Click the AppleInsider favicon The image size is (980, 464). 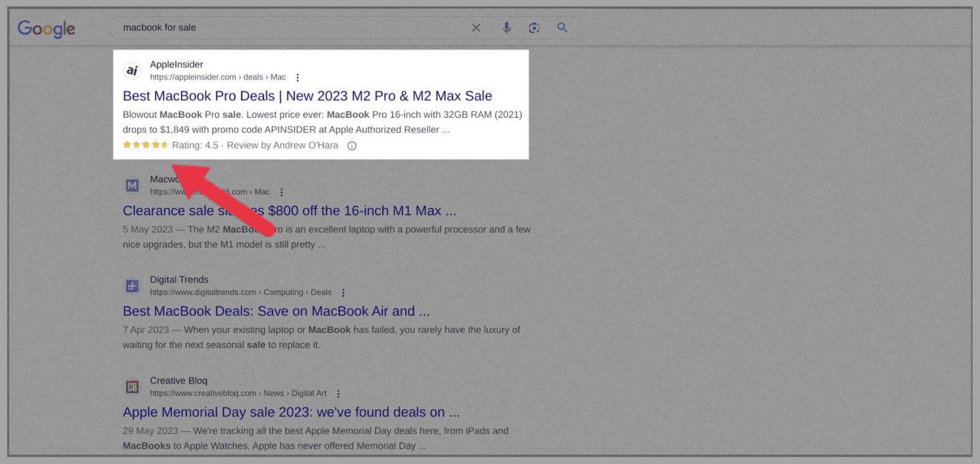click(x=132, y=70)
